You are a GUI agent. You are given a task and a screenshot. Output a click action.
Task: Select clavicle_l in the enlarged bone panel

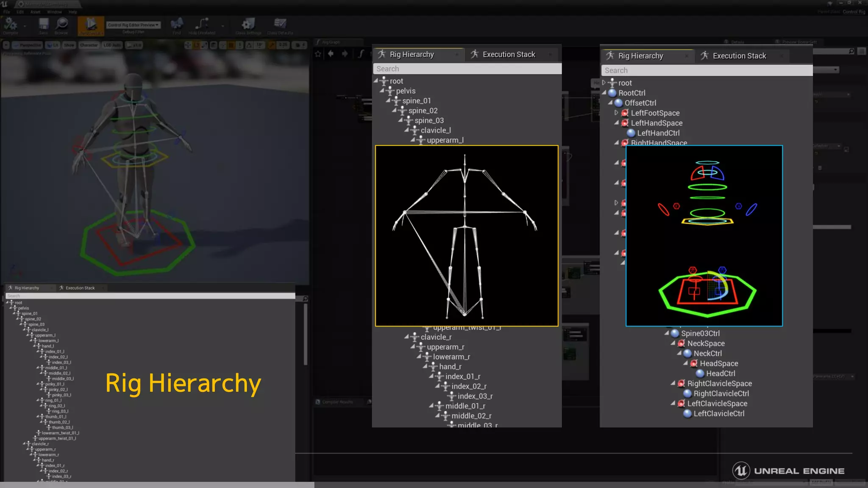click(x=435, y=130)
